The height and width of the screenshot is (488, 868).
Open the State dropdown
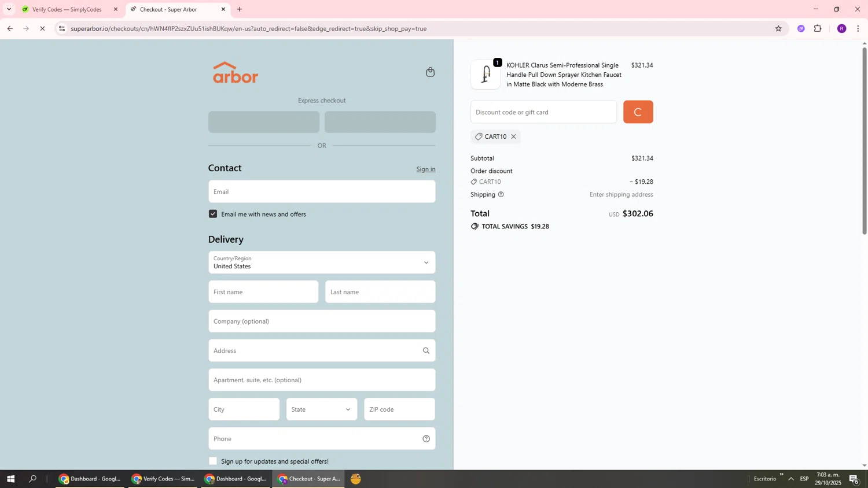(322, 409)
